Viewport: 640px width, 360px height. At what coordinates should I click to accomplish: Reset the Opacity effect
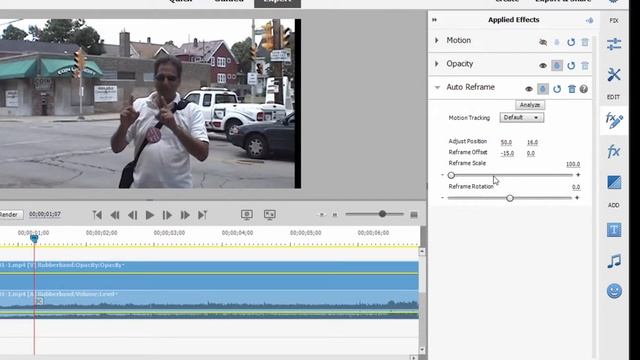(571, 65)
